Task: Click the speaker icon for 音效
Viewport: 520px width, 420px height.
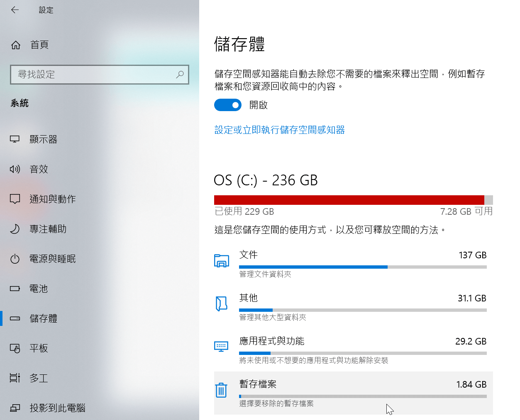Action: point(15,169)
